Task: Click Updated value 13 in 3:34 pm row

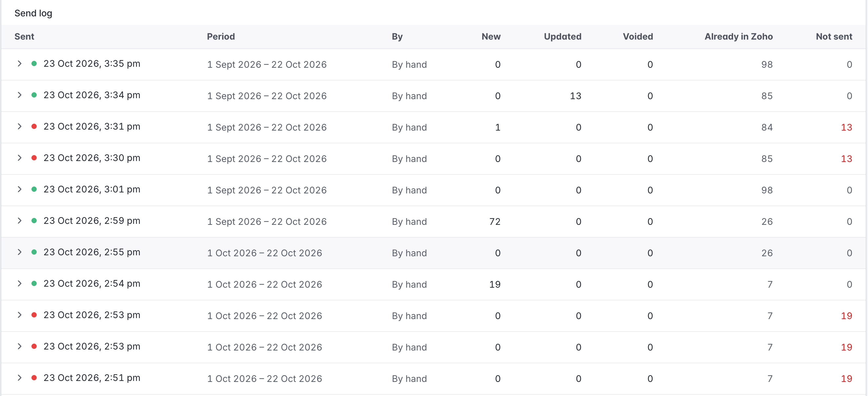Action: 575,96
